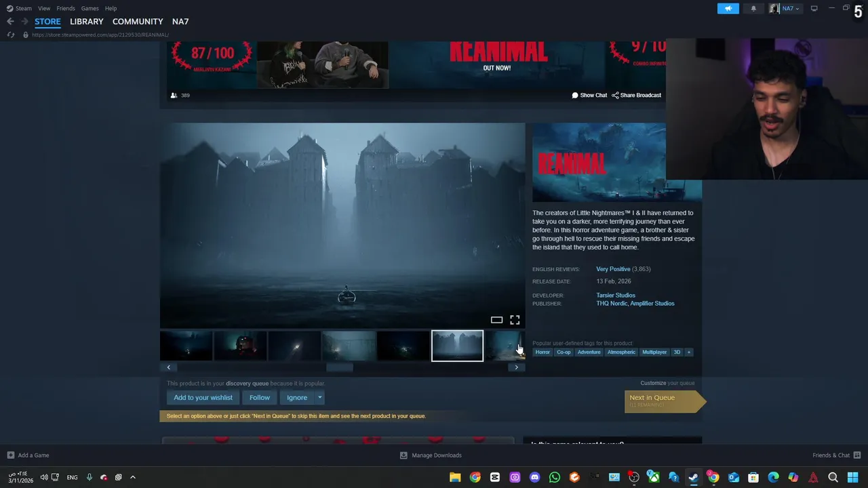Open Steam notifications bell

coord(753,8)
